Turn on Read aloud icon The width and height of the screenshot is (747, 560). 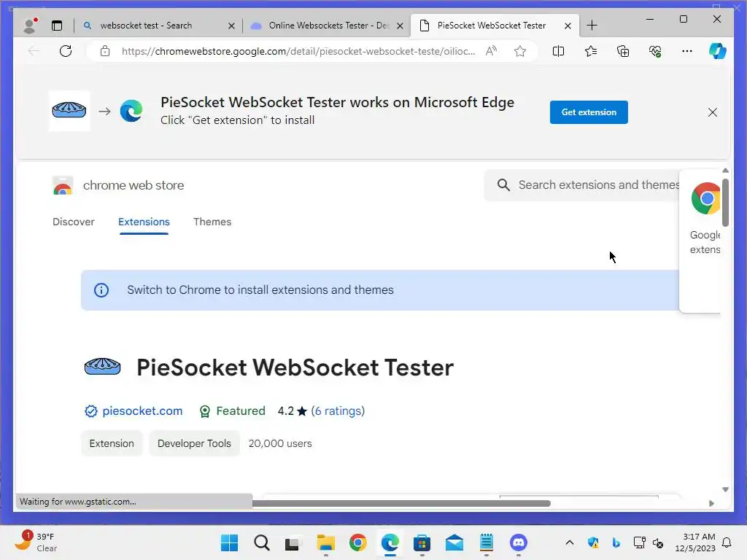point(491,51)
